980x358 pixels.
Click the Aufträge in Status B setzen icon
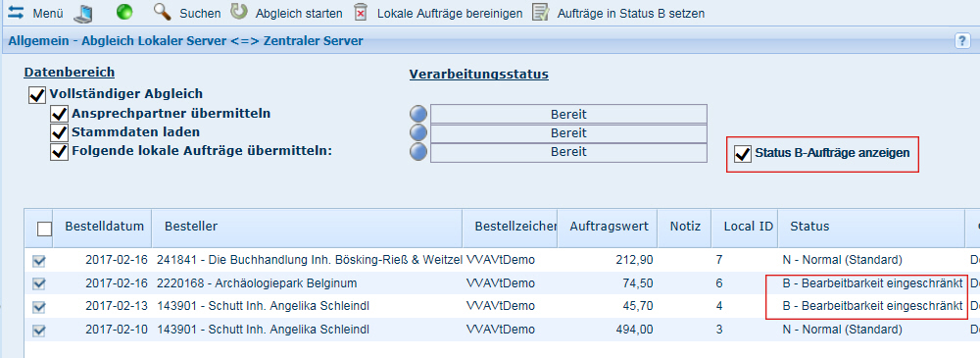pyautogui.click(x=541, y=12)
